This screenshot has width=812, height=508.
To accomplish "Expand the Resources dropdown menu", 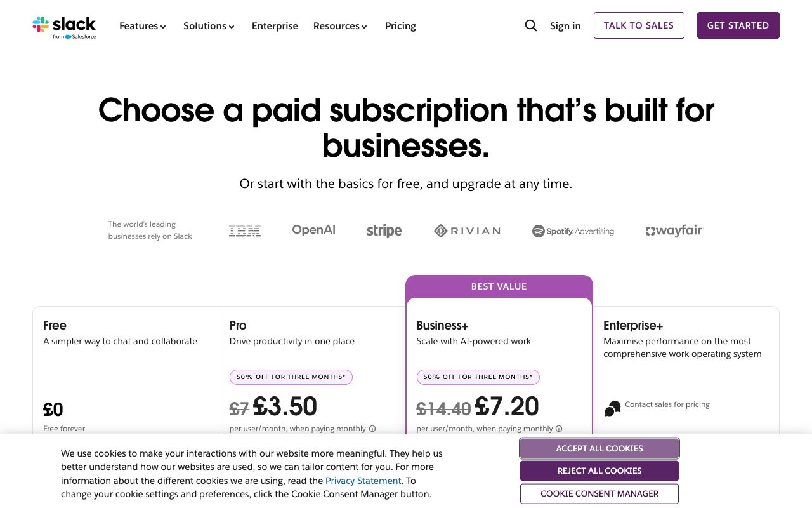I will [x=340, y=26].
